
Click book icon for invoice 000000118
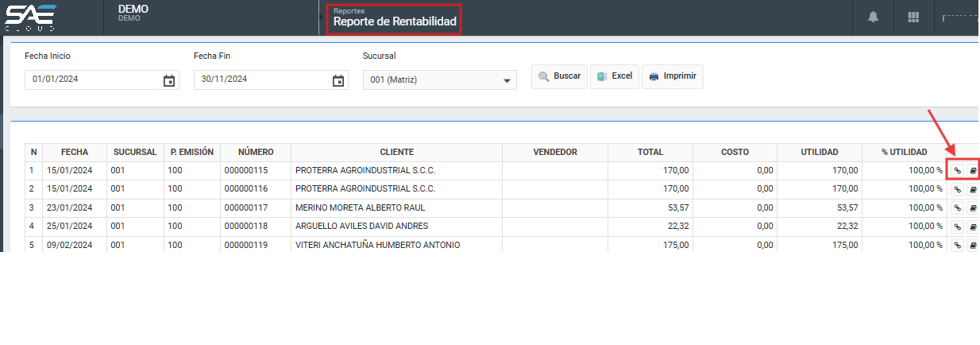click(x=974, y=227)
